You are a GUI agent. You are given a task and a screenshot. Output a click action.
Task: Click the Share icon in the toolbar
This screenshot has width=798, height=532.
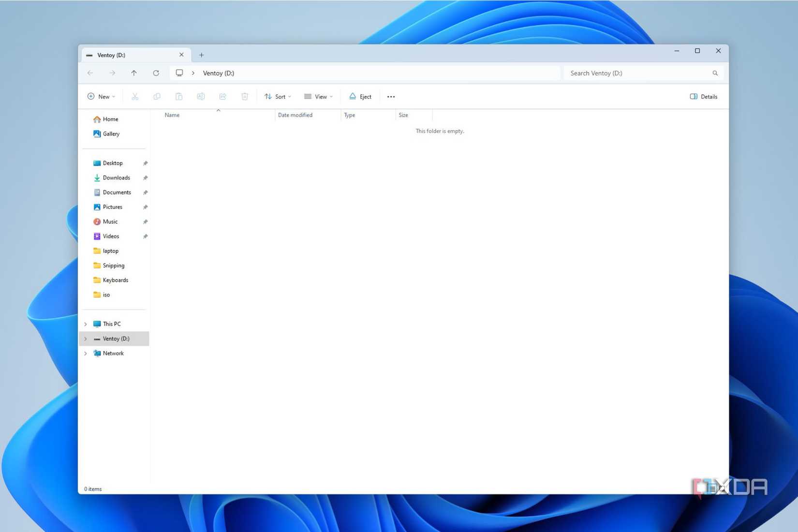[222, 96]
